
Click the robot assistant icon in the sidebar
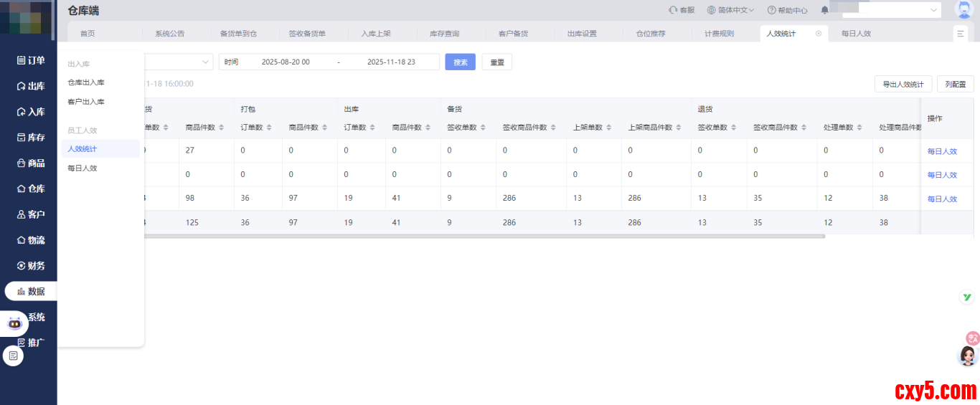click(14, 323)
